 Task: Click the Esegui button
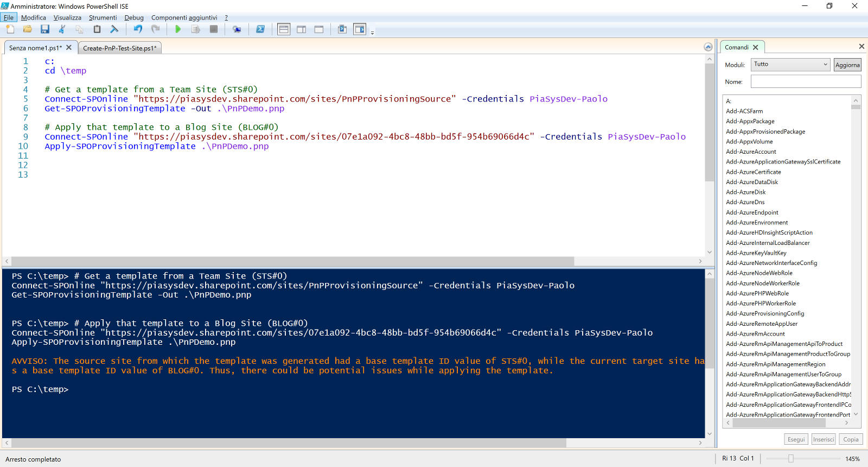click(x=796, y=439)
